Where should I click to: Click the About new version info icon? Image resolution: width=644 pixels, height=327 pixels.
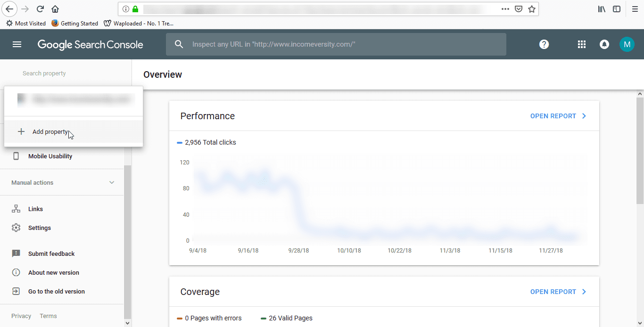[x=16, y=272]
